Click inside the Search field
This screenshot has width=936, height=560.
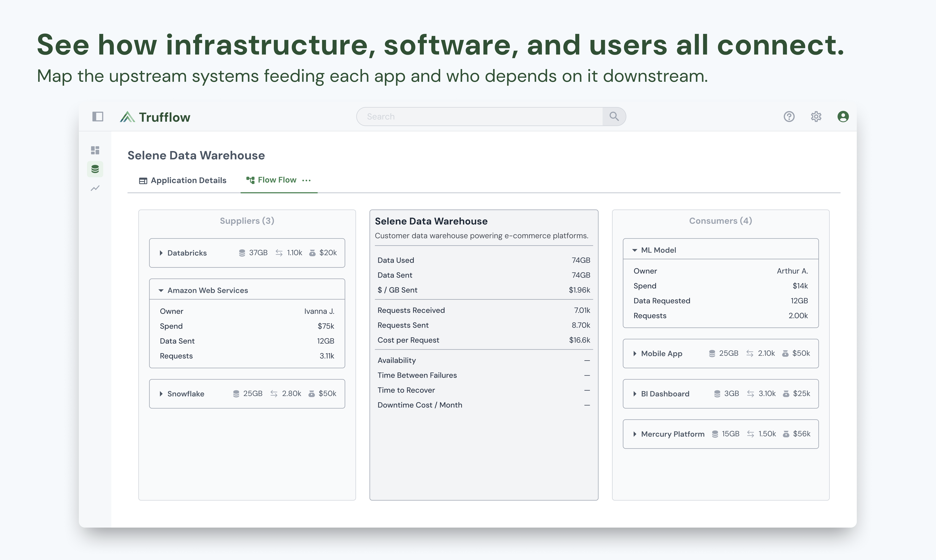click(x=480, y=117)
